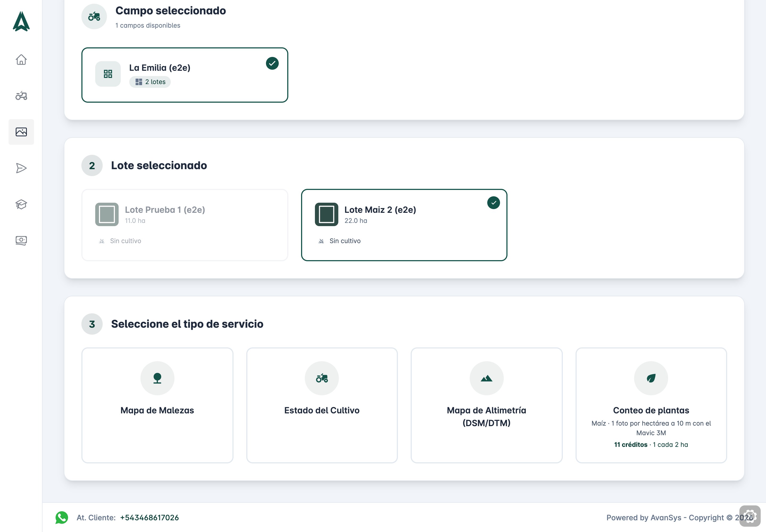Click the step 3 number badge

coord(92,324)
